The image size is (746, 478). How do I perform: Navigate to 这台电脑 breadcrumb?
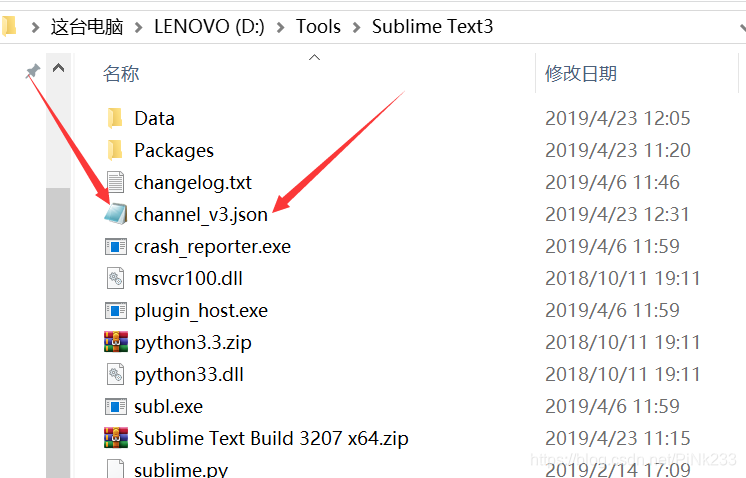pos(87,27)
